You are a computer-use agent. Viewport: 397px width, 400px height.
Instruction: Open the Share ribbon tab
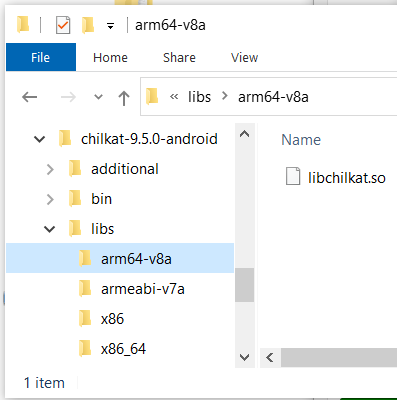[x=179, y=58]
